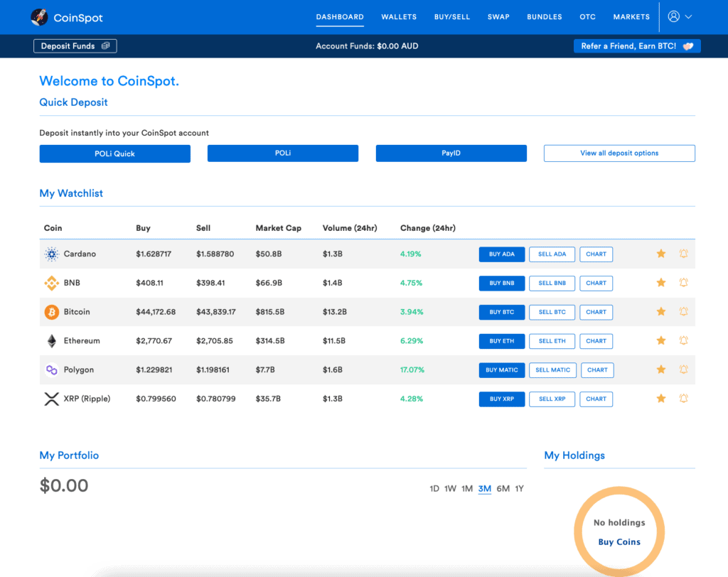Open the Dashboard tab
This screenshot has width=728, height=577.
tap(340, 17)
